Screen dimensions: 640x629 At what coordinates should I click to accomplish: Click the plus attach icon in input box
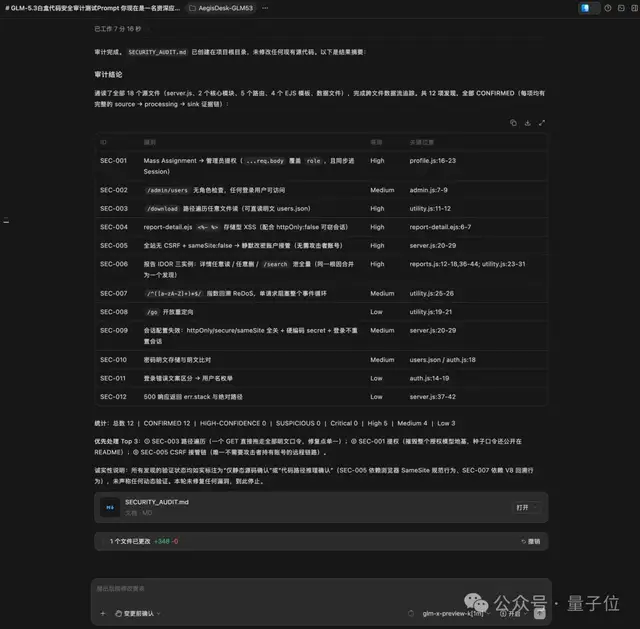103,613
